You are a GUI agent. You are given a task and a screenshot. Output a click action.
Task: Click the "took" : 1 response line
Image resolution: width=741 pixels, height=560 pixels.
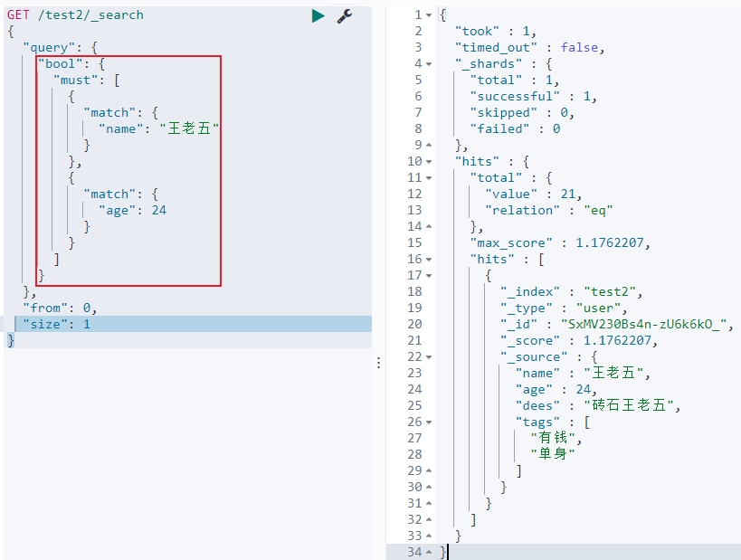495,32
